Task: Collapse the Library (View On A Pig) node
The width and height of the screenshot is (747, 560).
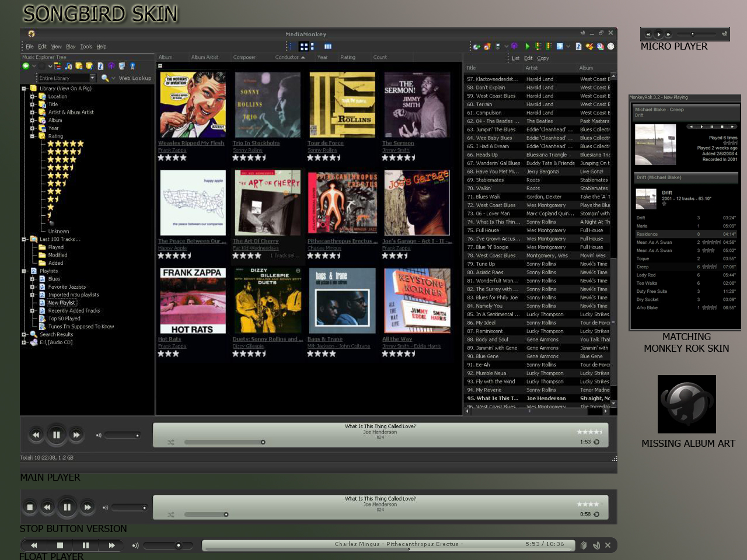Action: 24,89
